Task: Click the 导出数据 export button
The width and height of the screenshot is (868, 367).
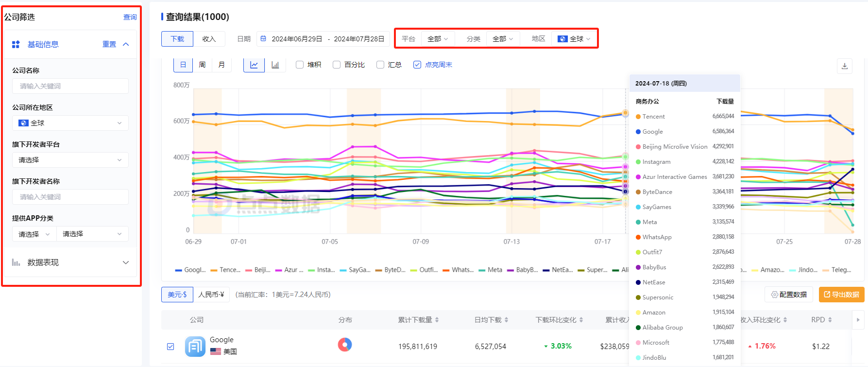Action: (x=841, y=295)
